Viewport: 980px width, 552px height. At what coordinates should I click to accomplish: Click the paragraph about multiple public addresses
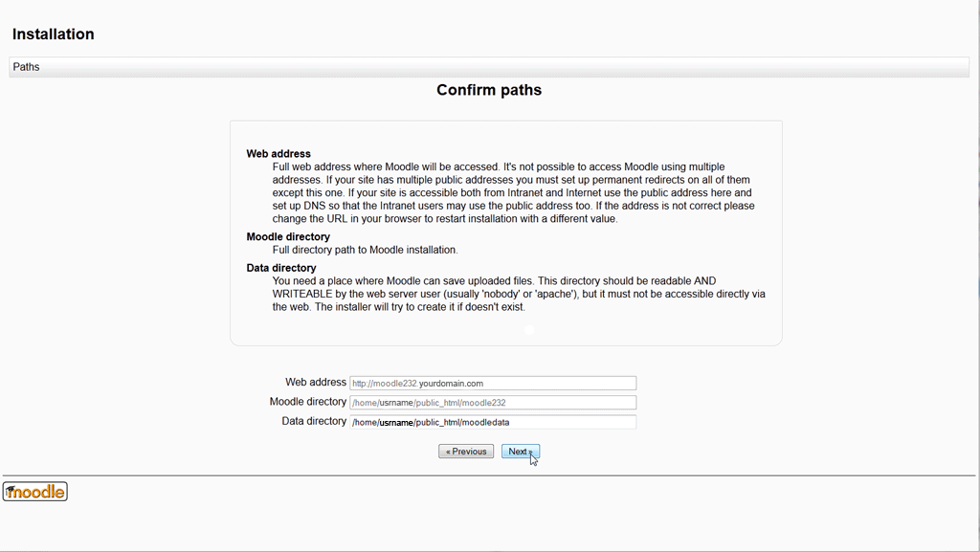(512, 192)
